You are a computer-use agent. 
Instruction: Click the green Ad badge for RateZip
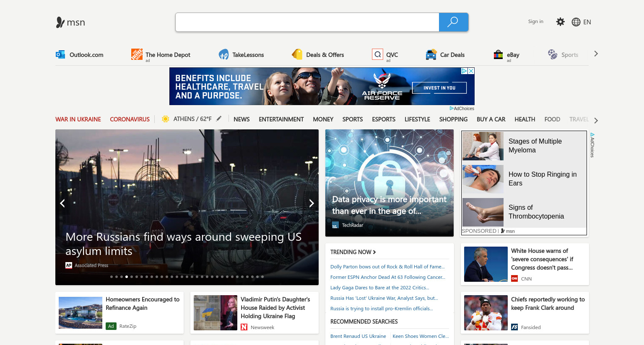111,326
